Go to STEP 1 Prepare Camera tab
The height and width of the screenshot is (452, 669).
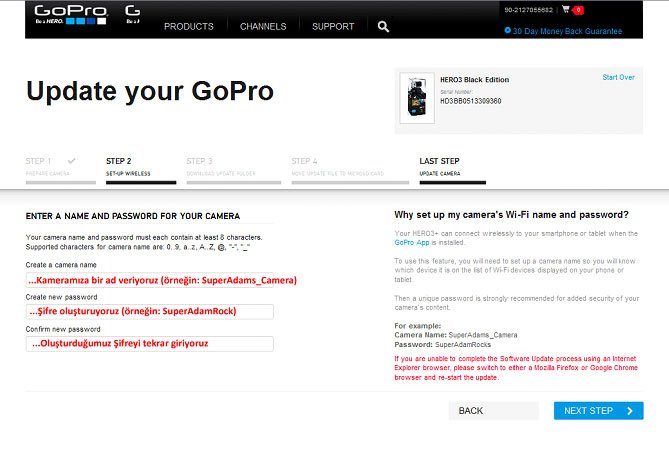61,170
